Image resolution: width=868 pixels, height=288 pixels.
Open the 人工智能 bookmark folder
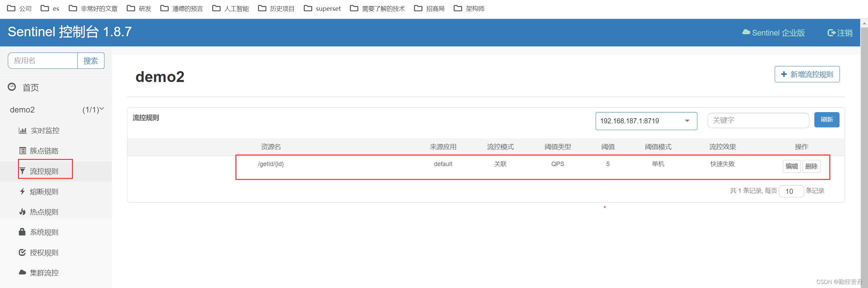231,8
